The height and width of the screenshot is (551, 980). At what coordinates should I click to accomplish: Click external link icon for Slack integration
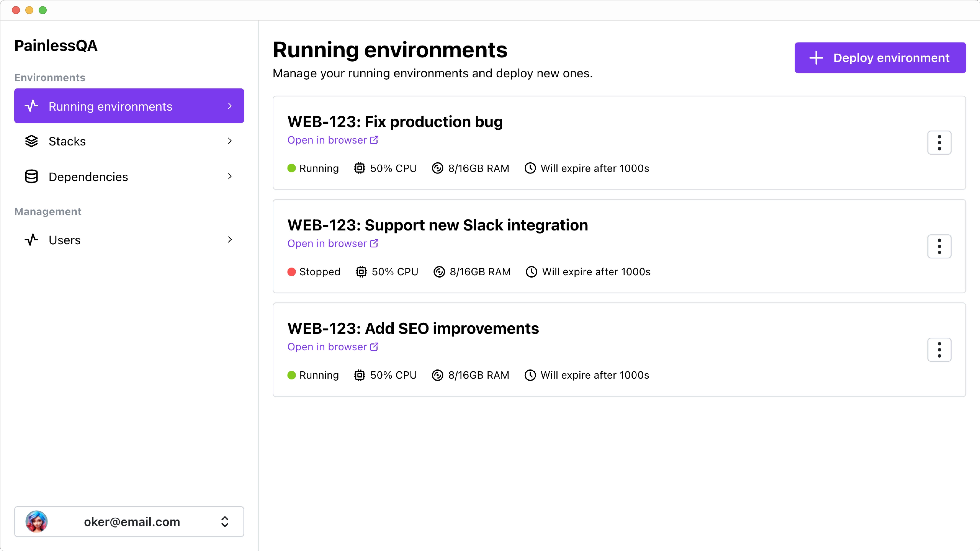(x=374, y=243)
